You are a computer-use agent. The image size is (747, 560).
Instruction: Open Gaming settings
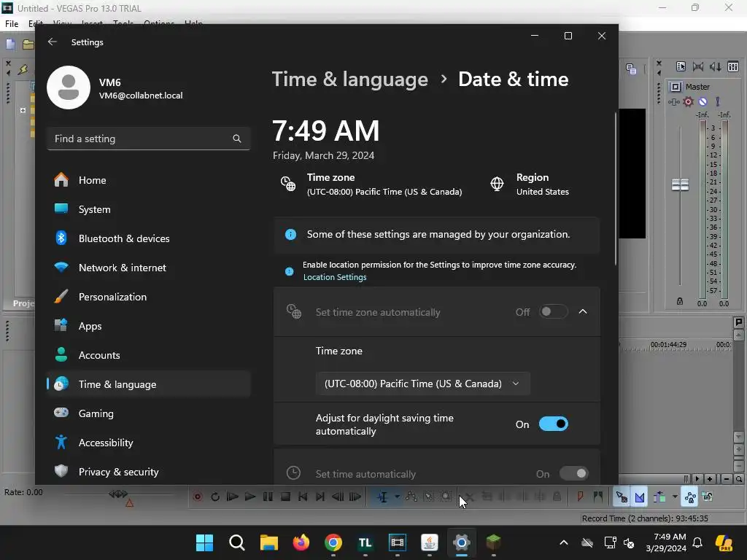(149, 413)
